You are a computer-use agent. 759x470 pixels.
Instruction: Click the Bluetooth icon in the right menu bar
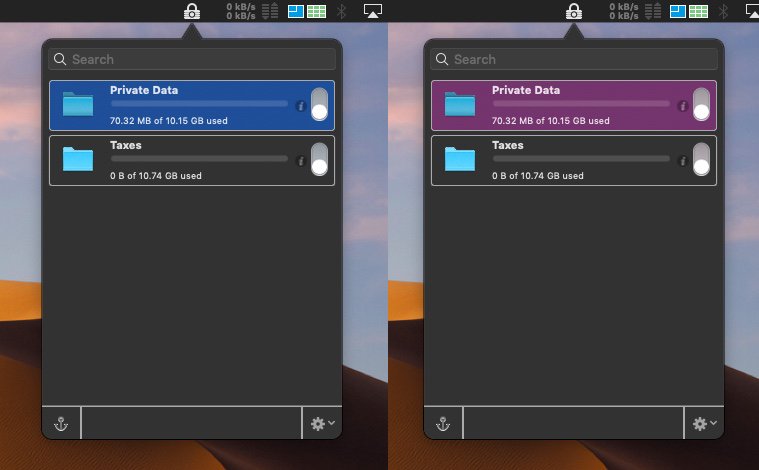coord(723,11)
